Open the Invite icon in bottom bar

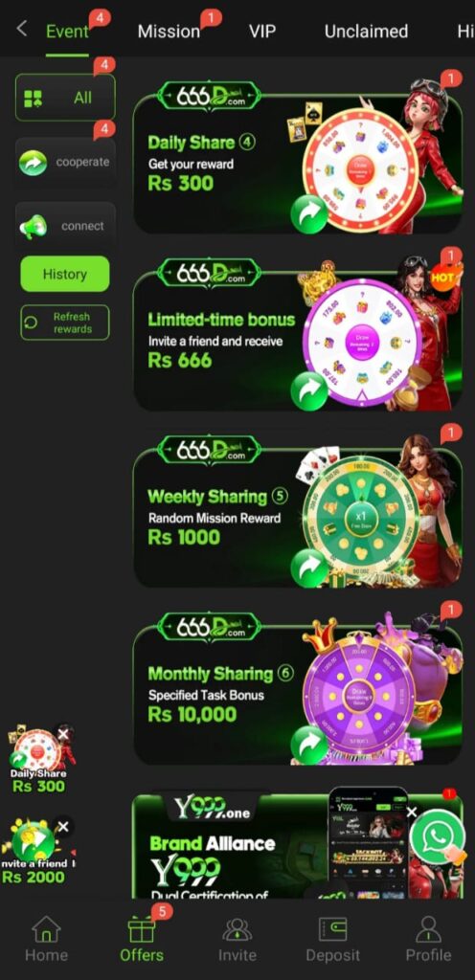point(237,939)
